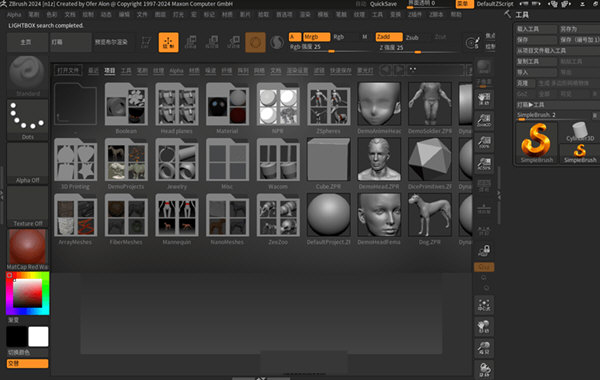Select the Cylinder3D tool thumbnail
Viewport: 600px width, 380px height.
579,132
